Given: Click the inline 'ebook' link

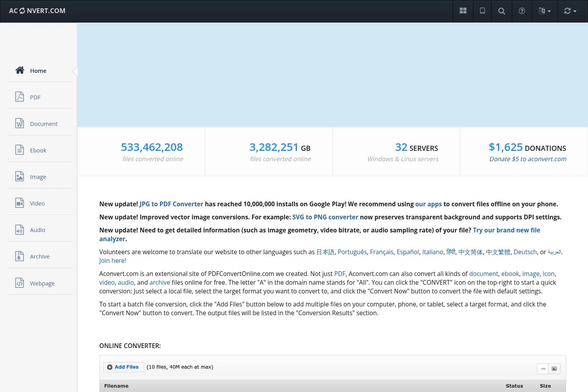Looking at the screenshot, I should pos(510,274).
